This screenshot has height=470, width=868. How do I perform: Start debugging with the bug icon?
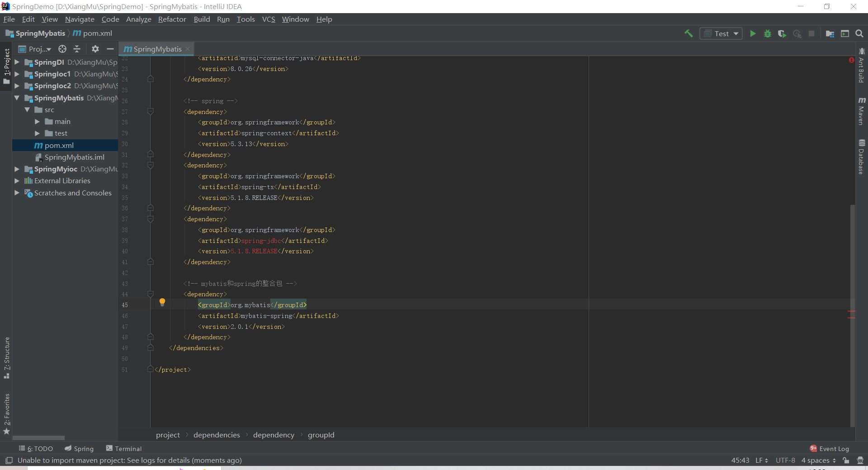point(768,33)
